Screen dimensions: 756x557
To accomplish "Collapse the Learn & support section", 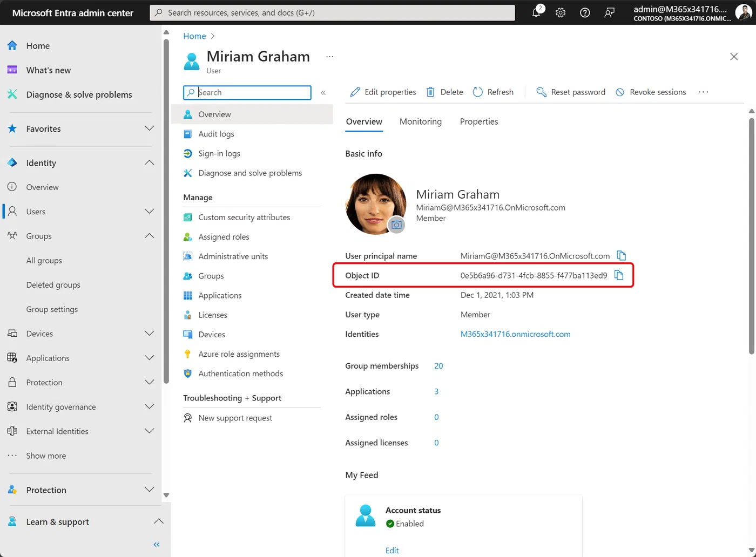I will pyautogui.click(x=158, y=521).
